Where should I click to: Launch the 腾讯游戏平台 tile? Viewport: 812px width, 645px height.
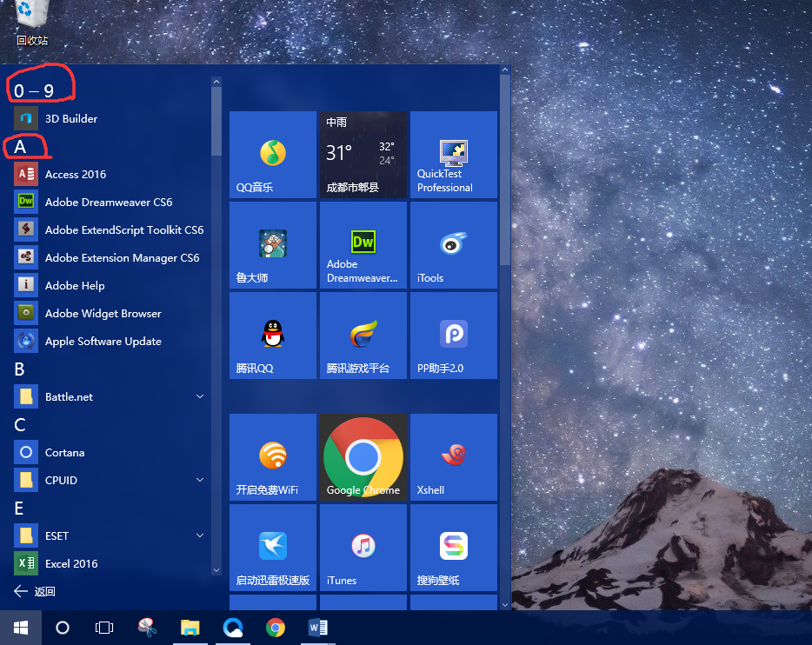pos(363,336)
